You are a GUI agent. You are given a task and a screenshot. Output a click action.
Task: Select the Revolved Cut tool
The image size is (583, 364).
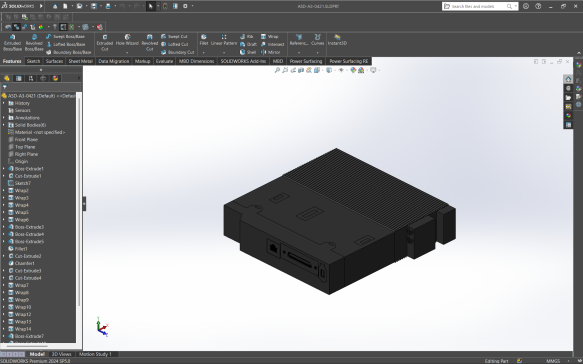point(149,43)
